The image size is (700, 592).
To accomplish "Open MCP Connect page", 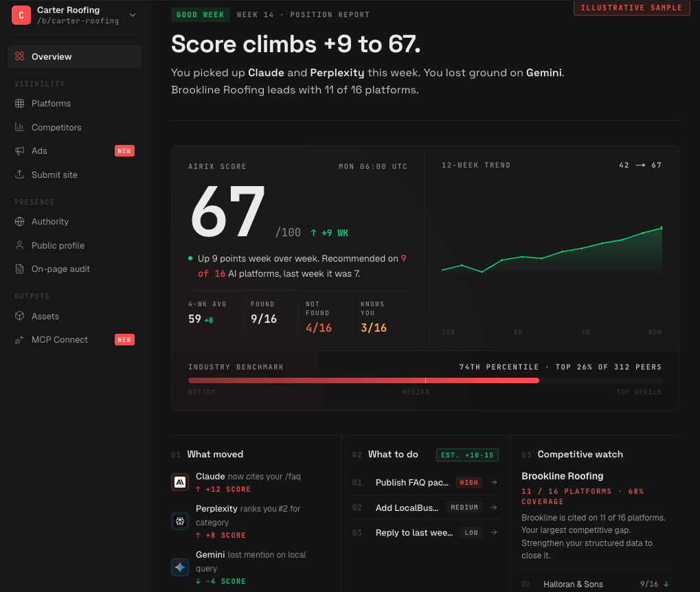I will 75,340.
